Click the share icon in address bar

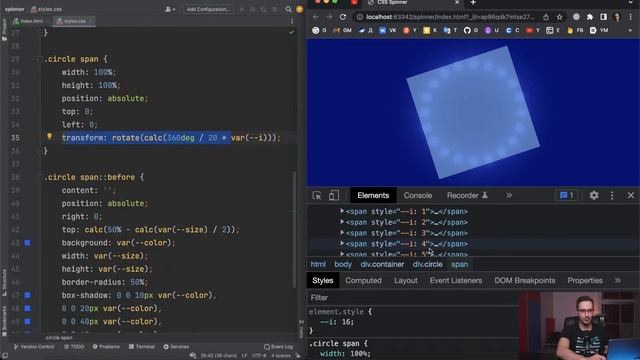coord(546,17)
